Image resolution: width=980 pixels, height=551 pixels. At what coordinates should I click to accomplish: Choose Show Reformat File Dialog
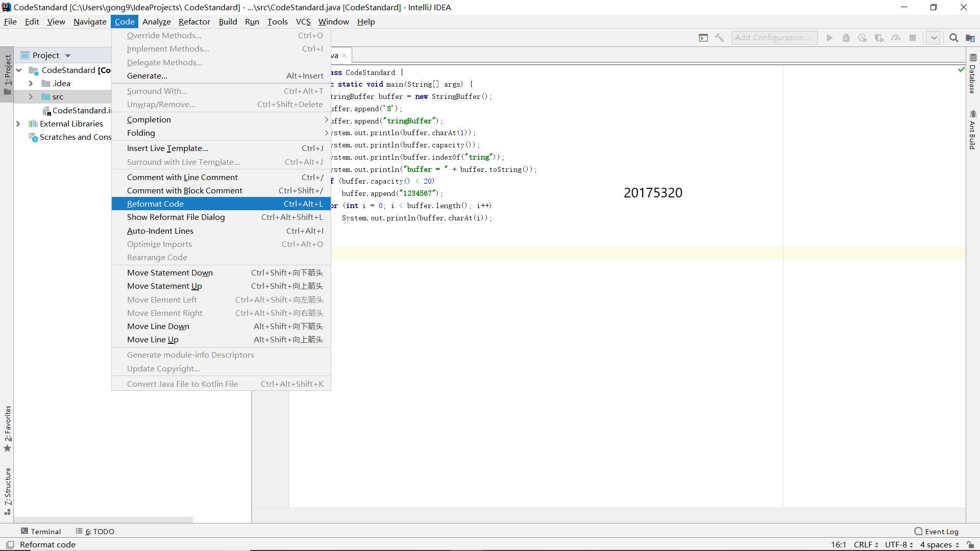tap(221, 217)
